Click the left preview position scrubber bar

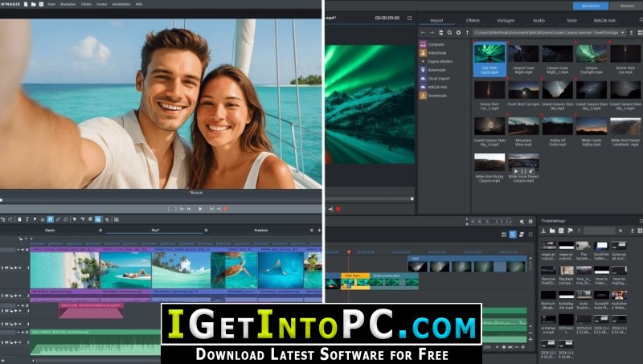[161, 199]
